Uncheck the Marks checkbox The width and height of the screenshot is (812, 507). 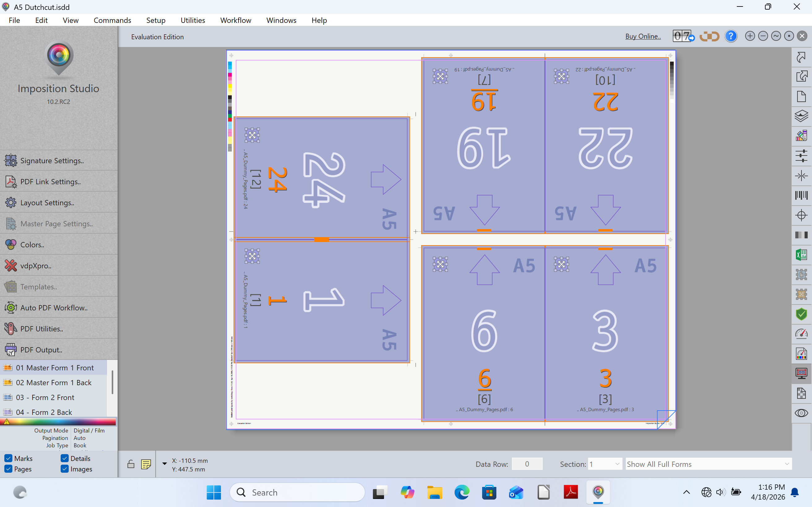click(x=9, y=458)
